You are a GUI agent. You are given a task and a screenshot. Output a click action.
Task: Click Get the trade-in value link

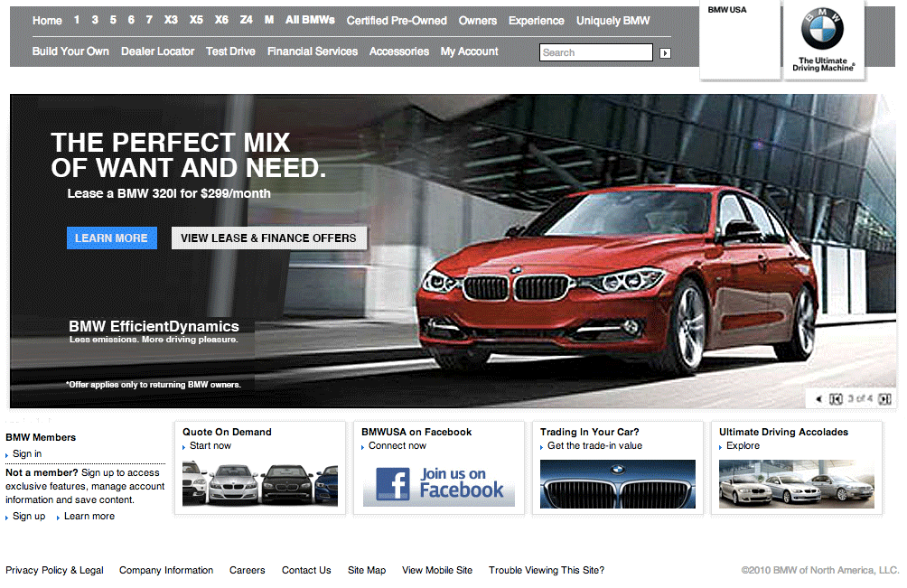click(594, 446)
